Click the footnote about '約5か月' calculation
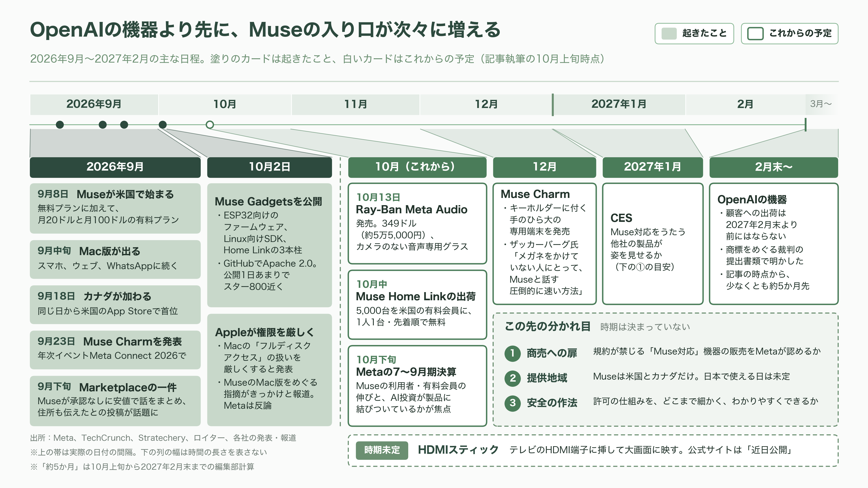 (142, 467)
